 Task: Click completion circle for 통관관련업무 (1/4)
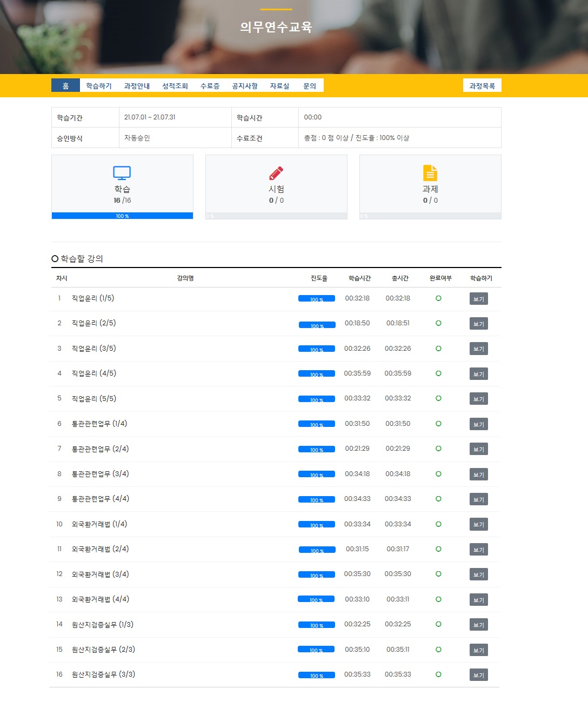[438, 424]
